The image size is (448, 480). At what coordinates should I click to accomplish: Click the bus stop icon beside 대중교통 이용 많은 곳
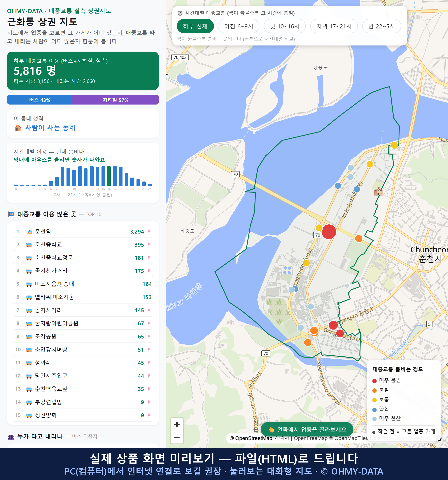pyautogui.click(x=11, y=214)
